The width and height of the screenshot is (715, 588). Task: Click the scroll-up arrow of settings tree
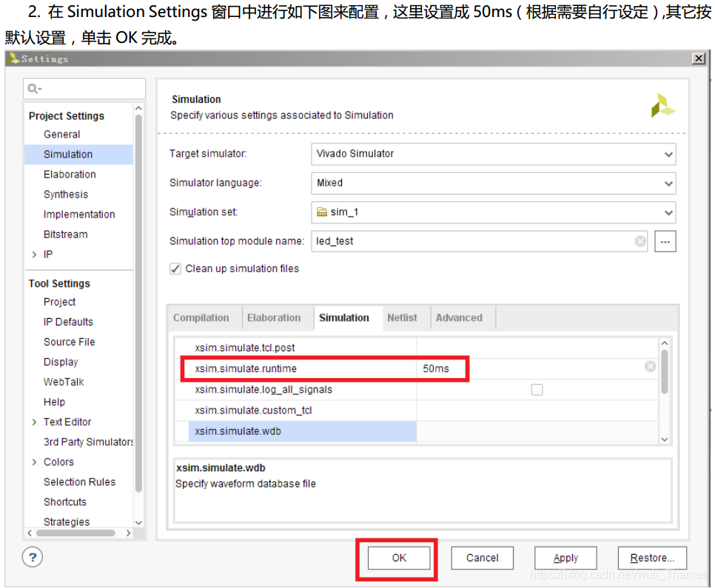click(138, 109)
